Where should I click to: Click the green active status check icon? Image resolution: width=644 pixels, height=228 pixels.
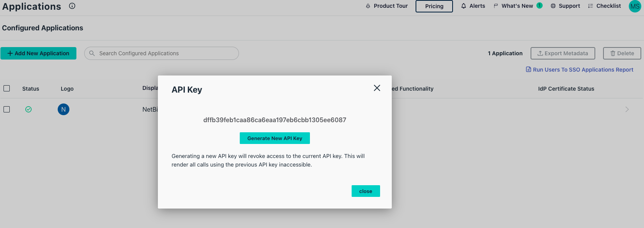(28, 109)
